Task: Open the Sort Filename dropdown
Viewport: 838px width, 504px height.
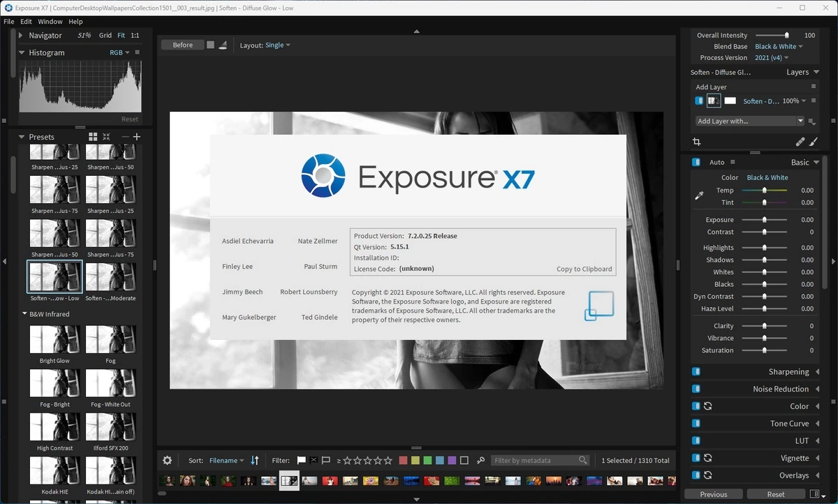Action: click(227, 460)
